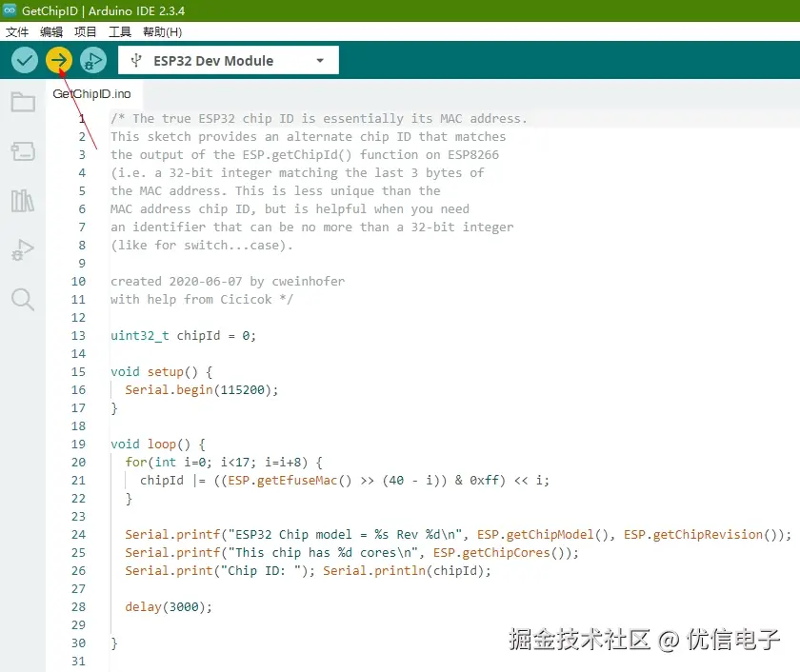The height and width of the screenshot is (672, 800).
Task: Open the 帮助(H) menu
Action: [x=162, y=32]
